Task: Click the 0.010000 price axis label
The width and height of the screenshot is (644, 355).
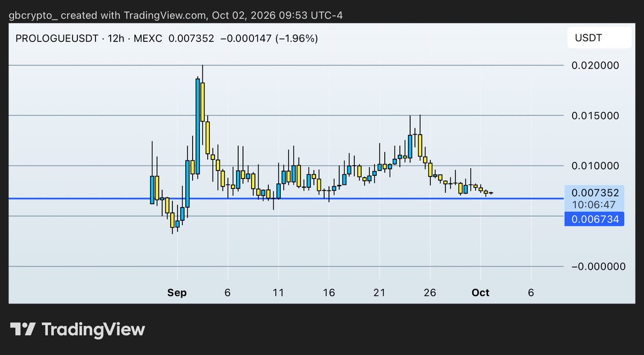Action: 595,166
